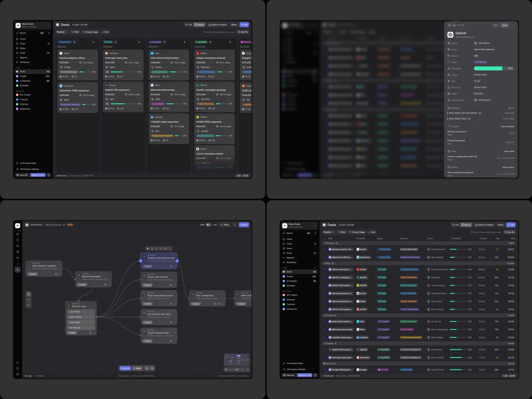Select the Adobe enterprise renewal row checkbox
Screen dimensions: 532x399
click(324, 269)
